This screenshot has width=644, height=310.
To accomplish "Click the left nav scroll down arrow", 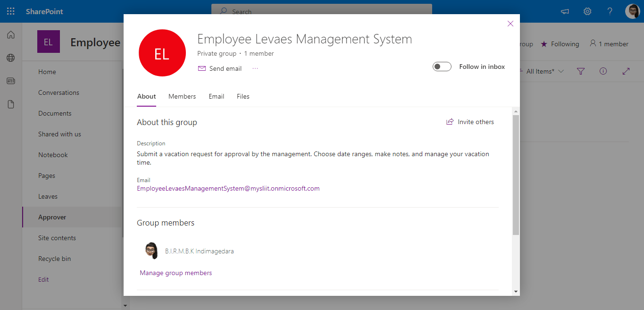I will (125, 306).
